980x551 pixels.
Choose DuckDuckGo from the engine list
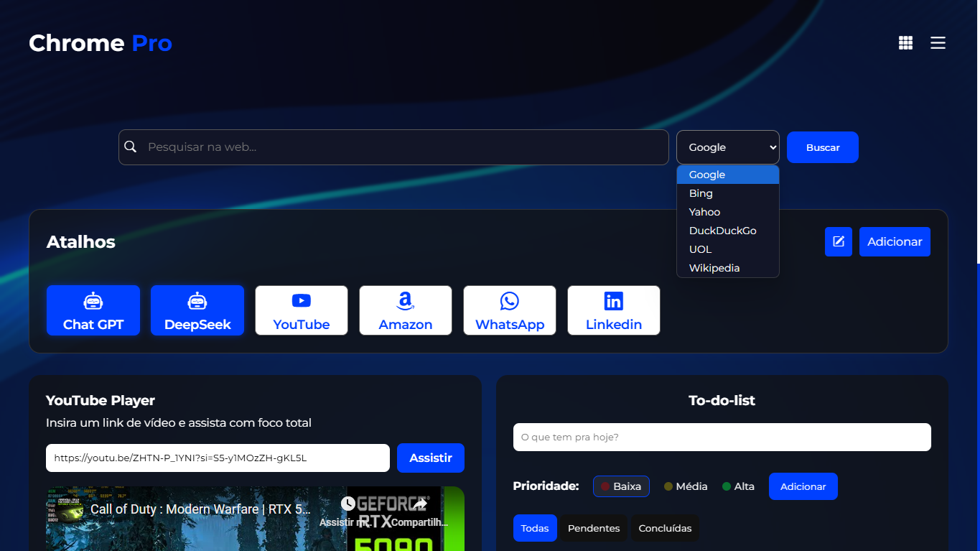[x=728, y=231]
